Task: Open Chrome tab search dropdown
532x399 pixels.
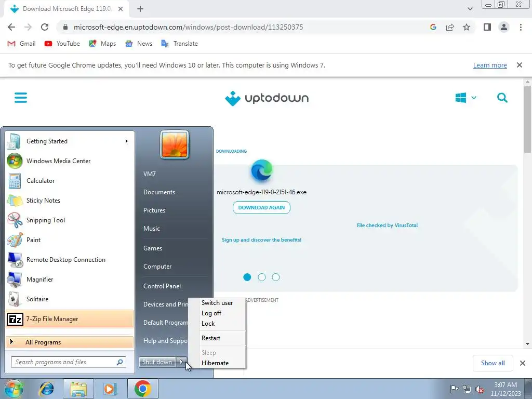Action: tap(470, 9)
